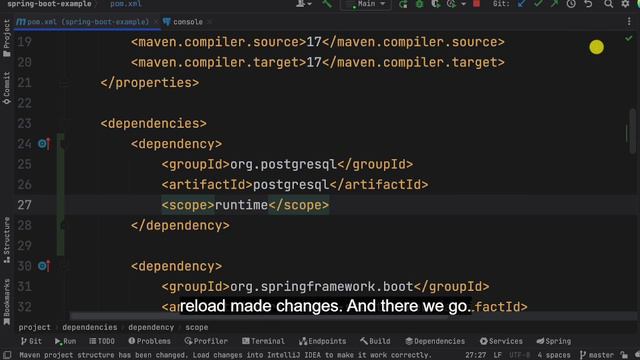640x360 pixels.
Task: Click org.springframework.boot groupId value
Action: [322, 287]
